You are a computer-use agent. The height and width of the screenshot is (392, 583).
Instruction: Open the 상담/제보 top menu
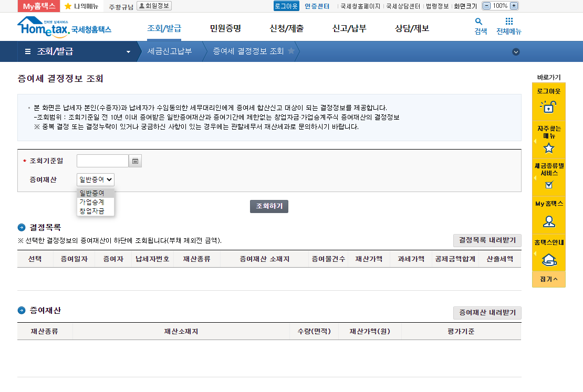pyautogui.click(x=412, y=28)
